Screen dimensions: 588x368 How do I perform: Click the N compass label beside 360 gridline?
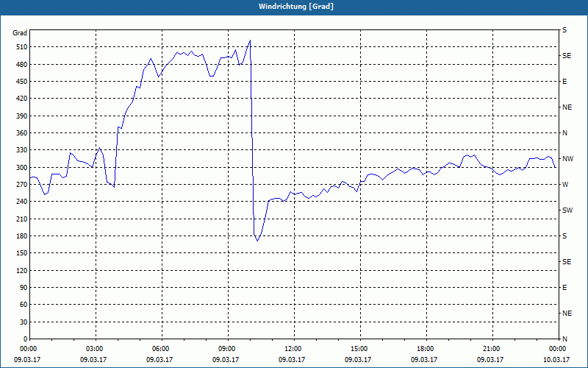click(x=564, y=133)
